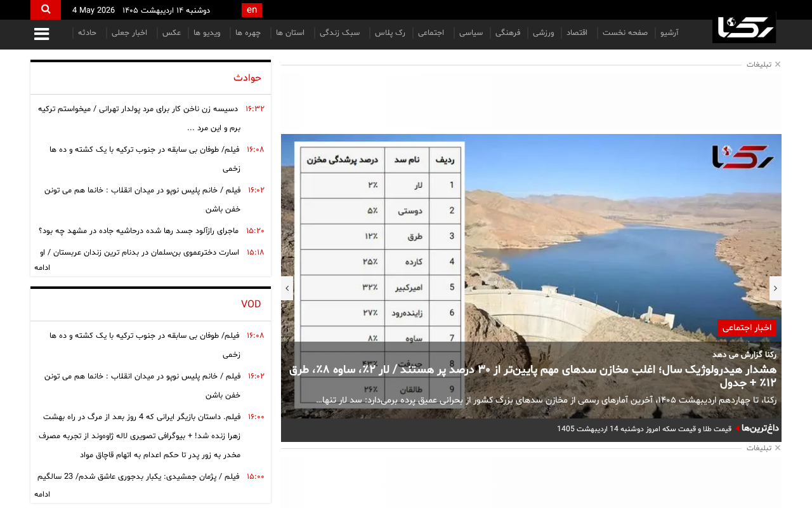Open headline about هشدار هیدرولوژیک سال
812x508 pixels.
[x=533, y=376]
